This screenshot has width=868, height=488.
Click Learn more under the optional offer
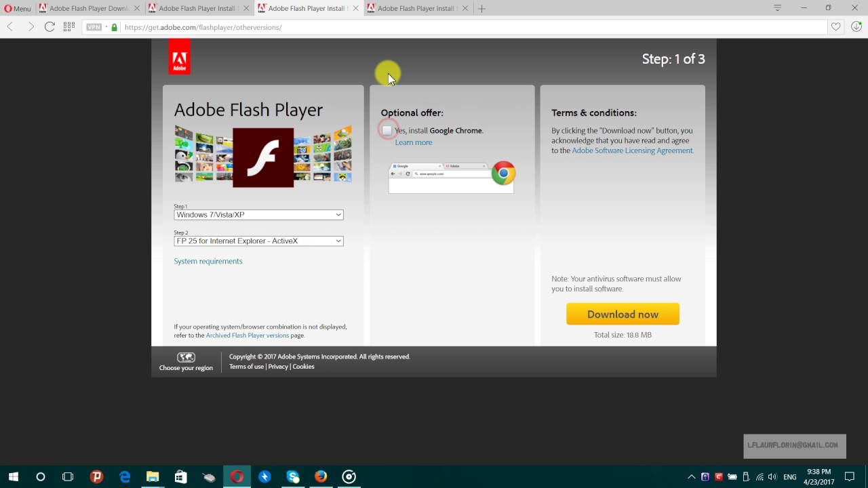click(x=414, y=142)
